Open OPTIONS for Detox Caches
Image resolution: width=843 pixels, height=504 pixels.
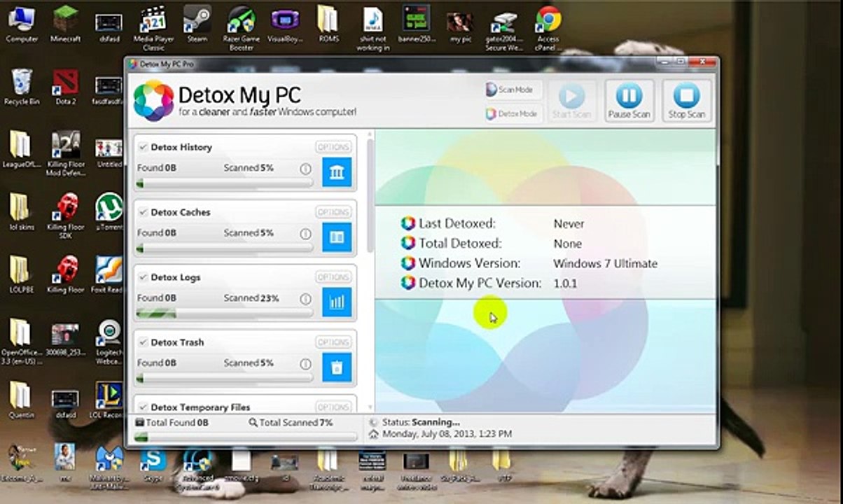(333, 212)
